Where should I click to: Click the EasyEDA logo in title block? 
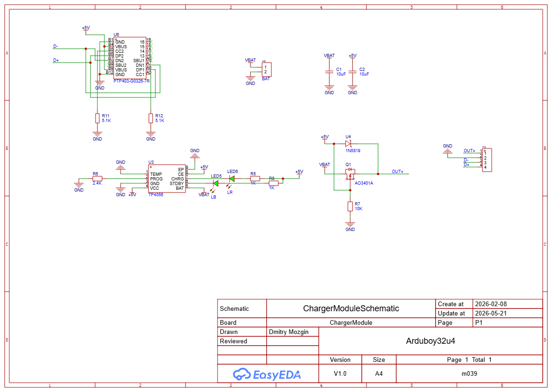267,374
